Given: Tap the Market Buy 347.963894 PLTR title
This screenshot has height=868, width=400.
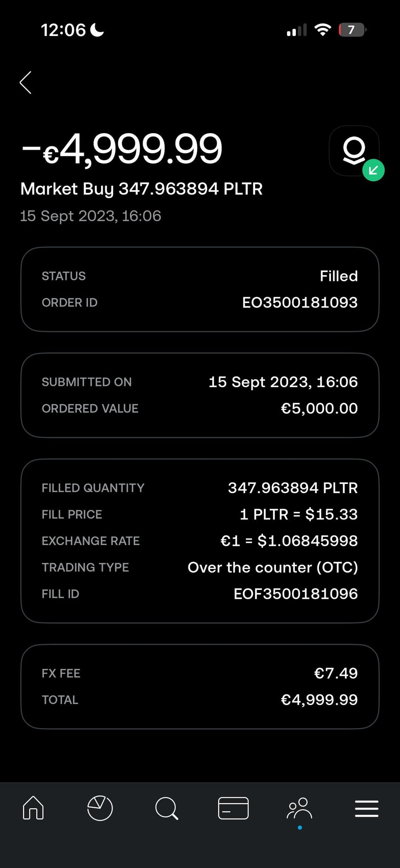Looking at the screenshot, I should (x=141, y=189).
